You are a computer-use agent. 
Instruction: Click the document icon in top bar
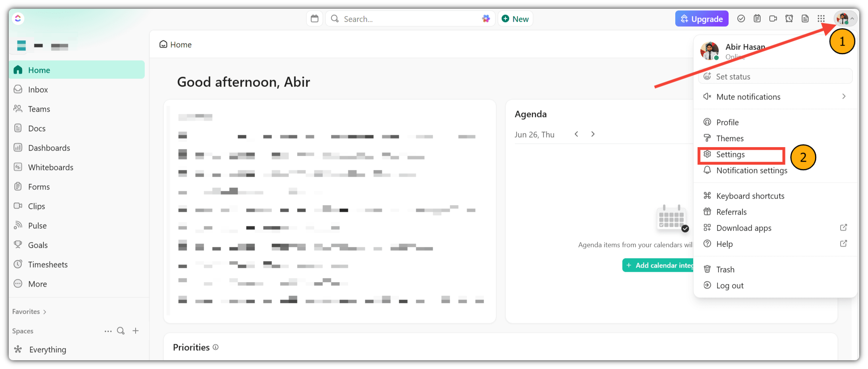pyautogui.click(x=805, y=19)
